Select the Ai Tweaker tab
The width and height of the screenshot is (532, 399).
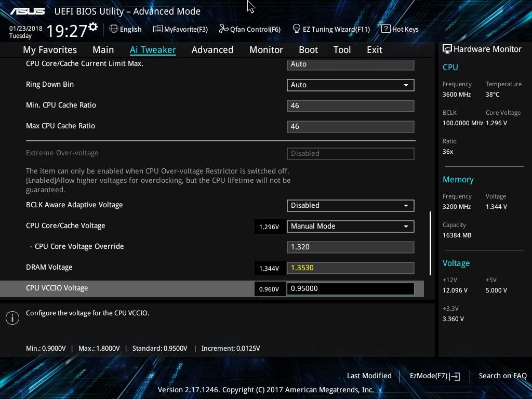pos(153,50)
